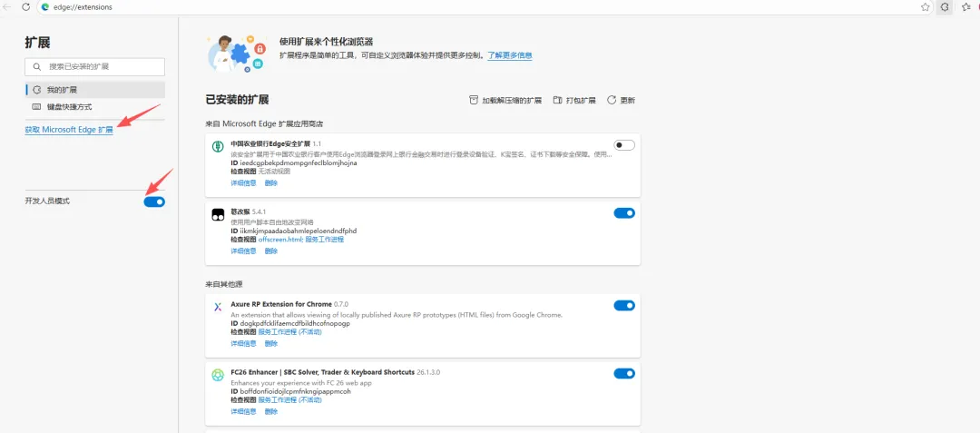Click Axure RP Extension for Chrome title

pyautogui.click(x=281, y=304)
